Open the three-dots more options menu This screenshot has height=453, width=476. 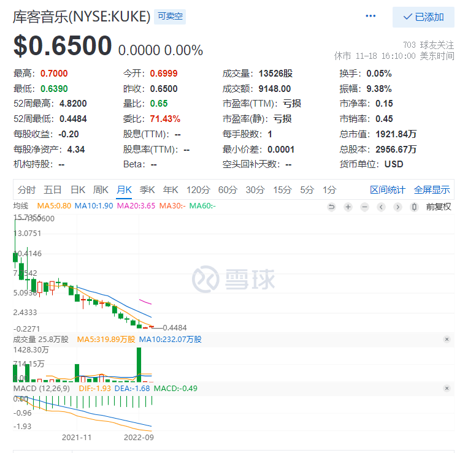[370, 17]
